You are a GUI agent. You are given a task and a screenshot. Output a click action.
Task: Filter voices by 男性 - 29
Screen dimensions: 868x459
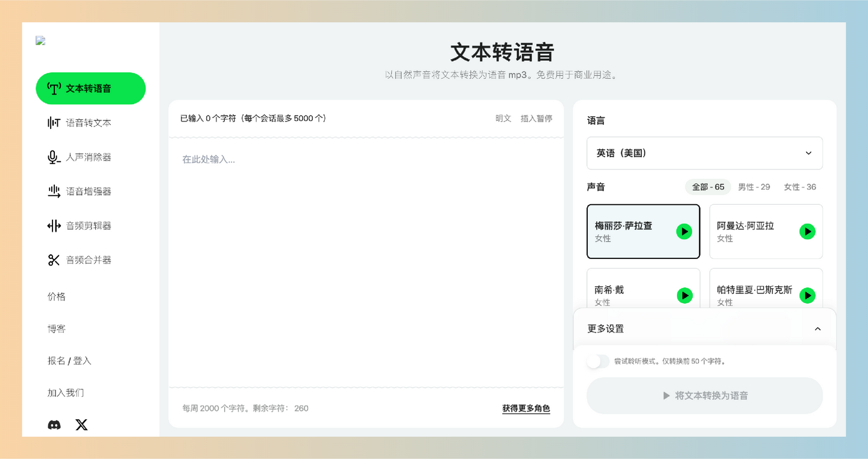coord(754,187)
